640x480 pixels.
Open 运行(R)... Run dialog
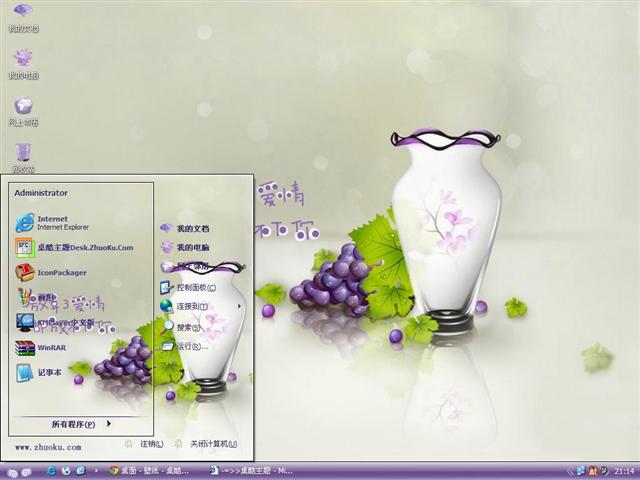184,346
